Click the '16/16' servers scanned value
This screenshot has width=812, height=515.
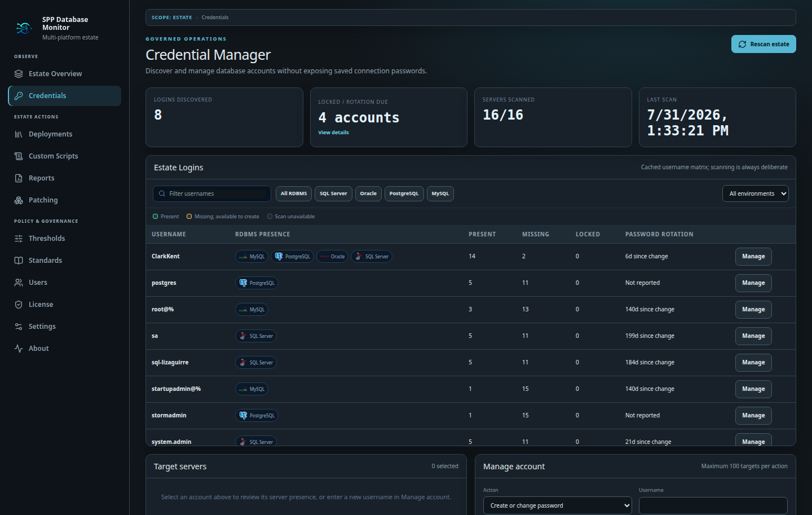(503, 115)
